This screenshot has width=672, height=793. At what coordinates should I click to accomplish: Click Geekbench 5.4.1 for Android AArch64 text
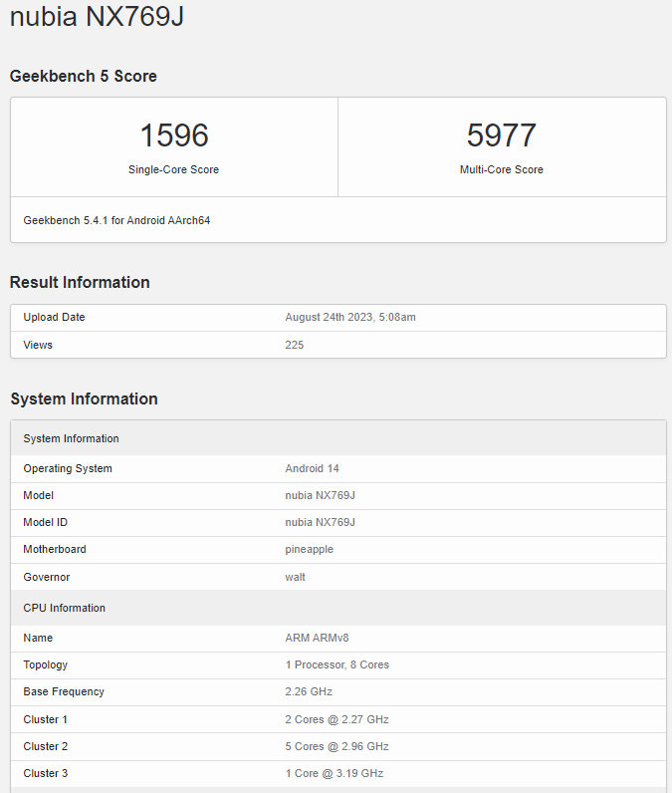coord(116,220)
